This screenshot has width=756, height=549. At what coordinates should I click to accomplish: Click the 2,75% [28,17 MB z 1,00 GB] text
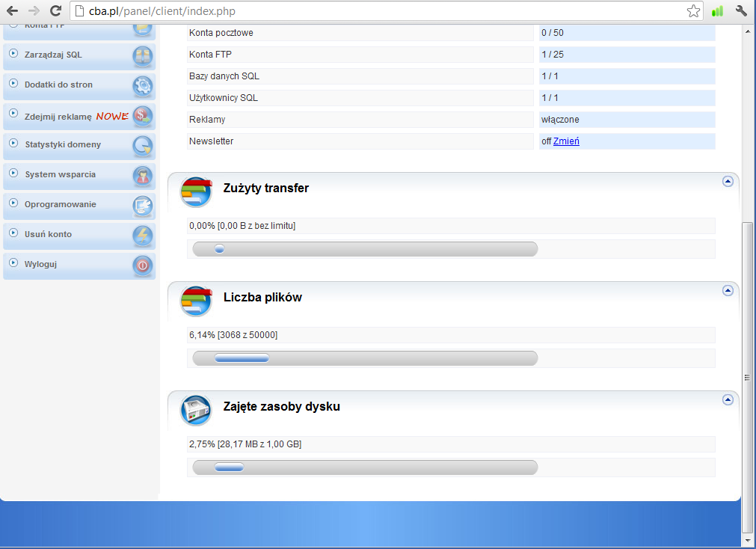pos(245,444)
